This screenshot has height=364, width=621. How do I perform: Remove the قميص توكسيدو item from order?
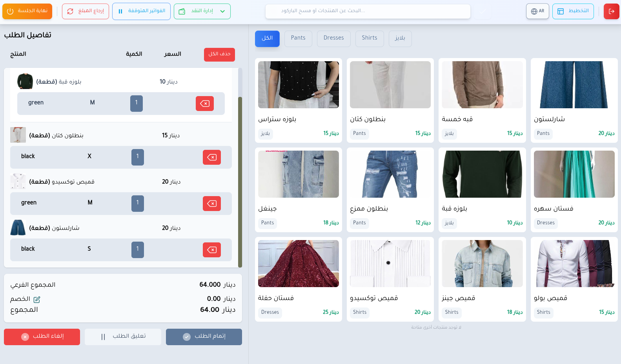click(x=211, y=204)
